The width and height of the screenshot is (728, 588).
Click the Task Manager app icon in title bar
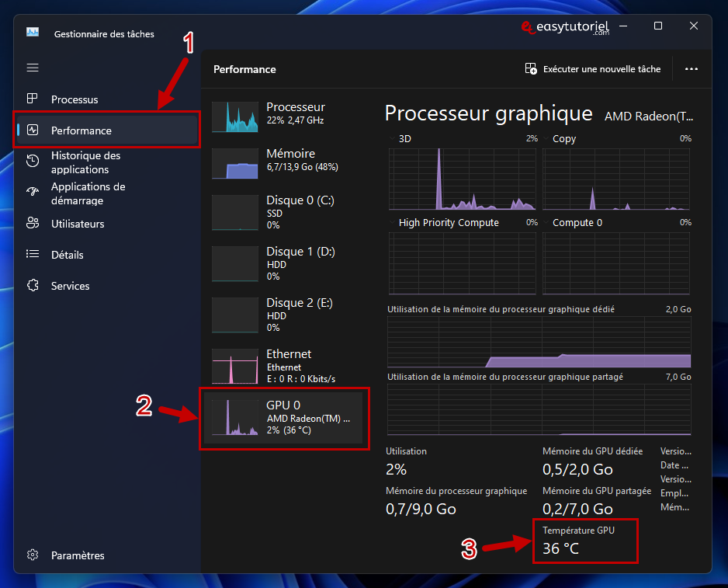tap(33, 32)
